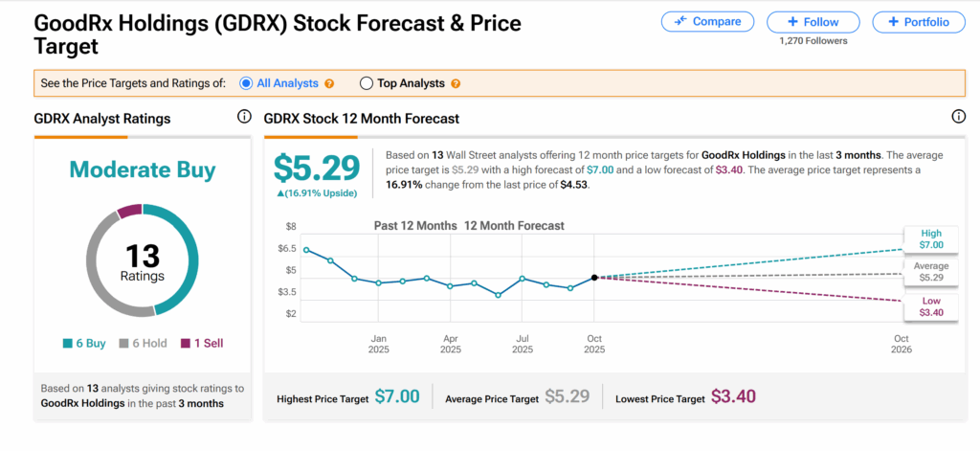Click the 13 Ratings donut chart center
Screen dimensions: 980x451
click(143, 261)
